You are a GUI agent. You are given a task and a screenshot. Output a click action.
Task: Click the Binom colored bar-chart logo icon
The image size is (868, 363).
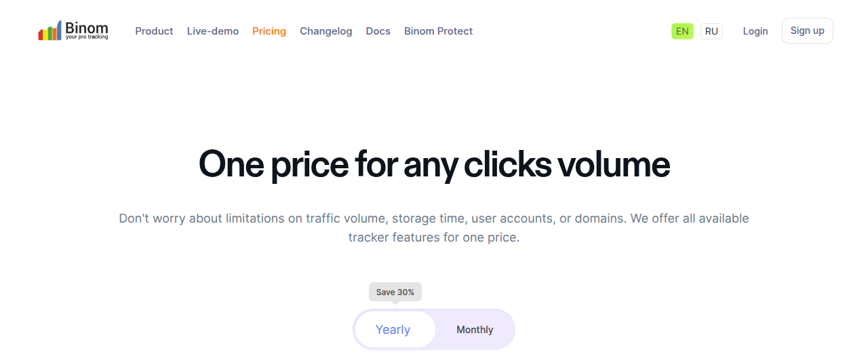coord(50,31)
